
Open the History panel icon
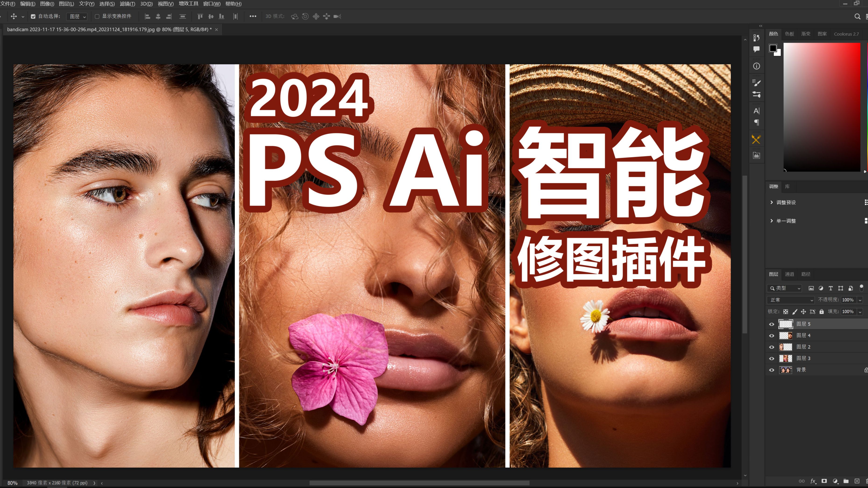756,38
